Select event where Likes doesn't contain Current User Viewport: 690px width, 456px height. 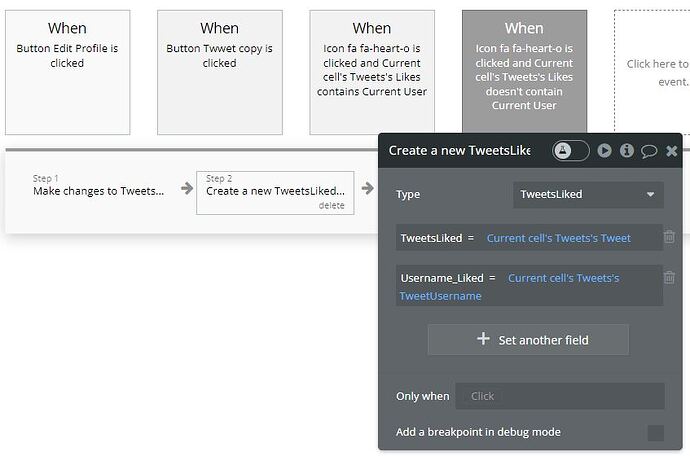524,72
